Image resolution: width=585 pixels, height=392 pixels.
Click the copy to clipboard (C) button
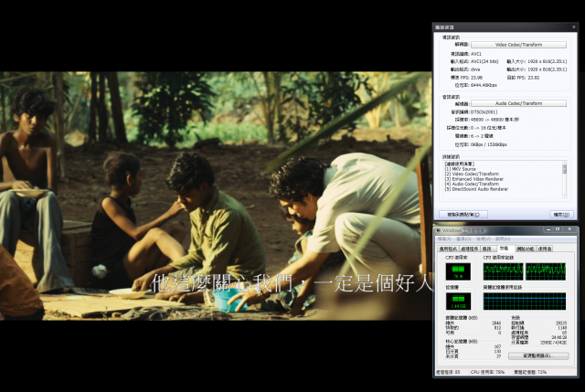(x=463, y=215)
